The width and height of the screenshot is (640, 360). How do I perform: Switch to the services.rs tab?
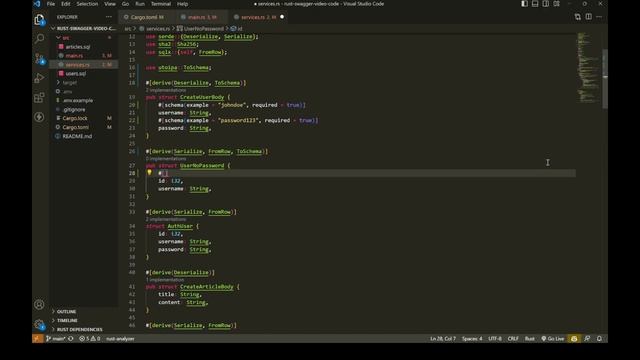point(258,17)
